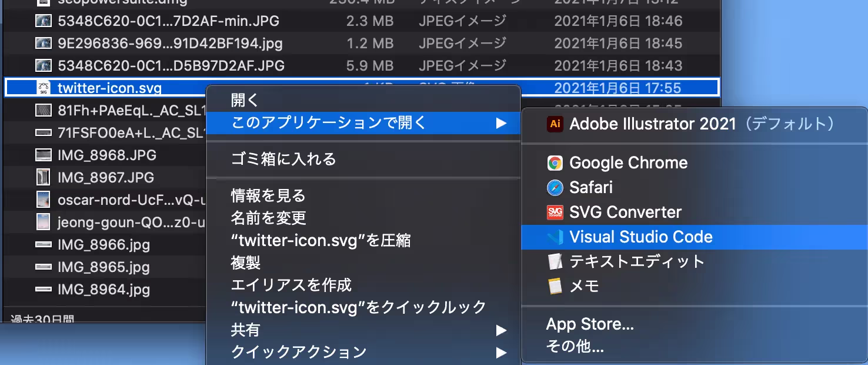Click date 2021年1月6日 18:45

(x=618, y=44)
